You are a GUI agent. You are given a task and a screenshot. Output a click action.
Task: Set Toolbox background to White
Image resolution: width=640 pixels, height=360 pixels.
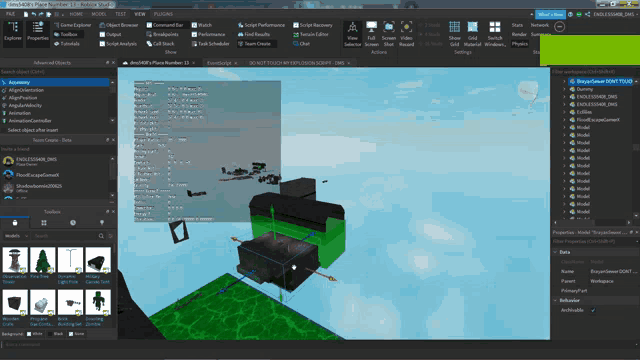(x=29, y=334)
